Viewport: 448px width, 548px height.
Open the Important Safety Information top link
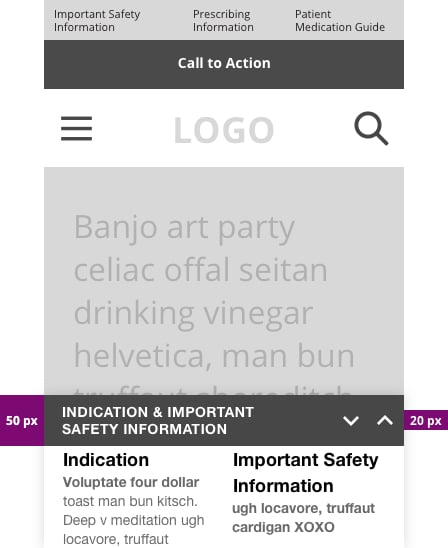click(x=97, y=21)
